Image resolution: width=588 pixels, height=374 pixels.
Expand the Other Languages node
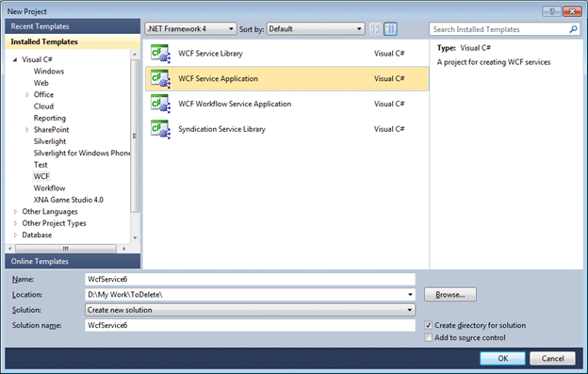coord(15,212)
